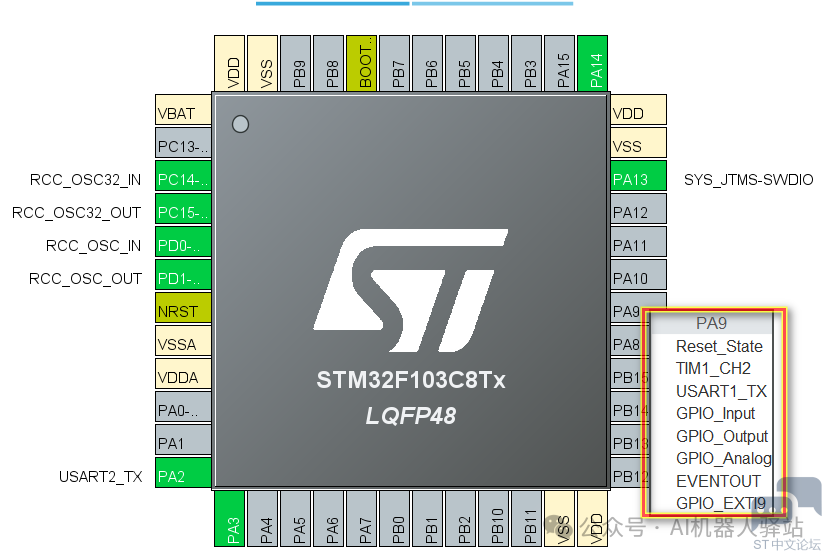Set PA9 to Reset_State
The width and height of the screenshot is (830, 560).
(x=719, y=346)
